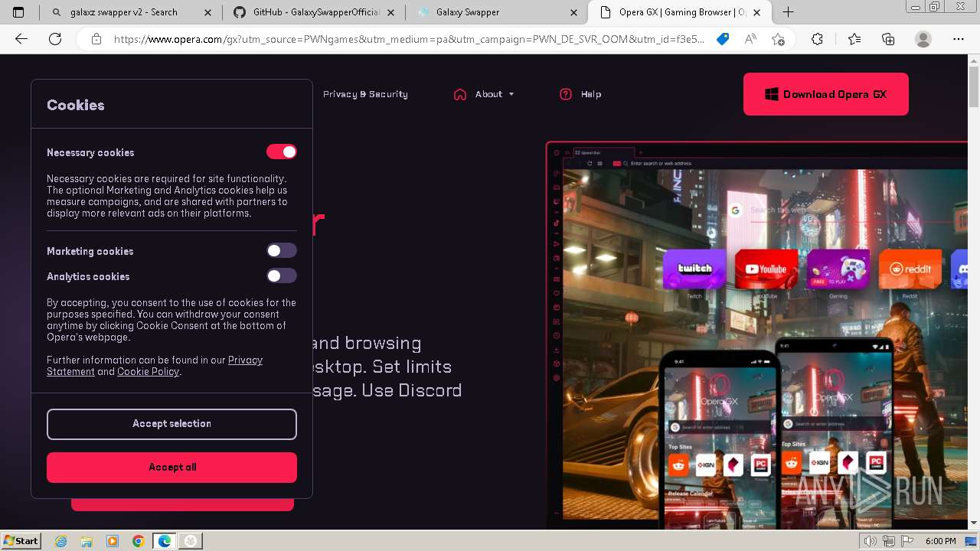980x551 pixels.
Task: Start Read aloud feature
Action: point(750,39)
